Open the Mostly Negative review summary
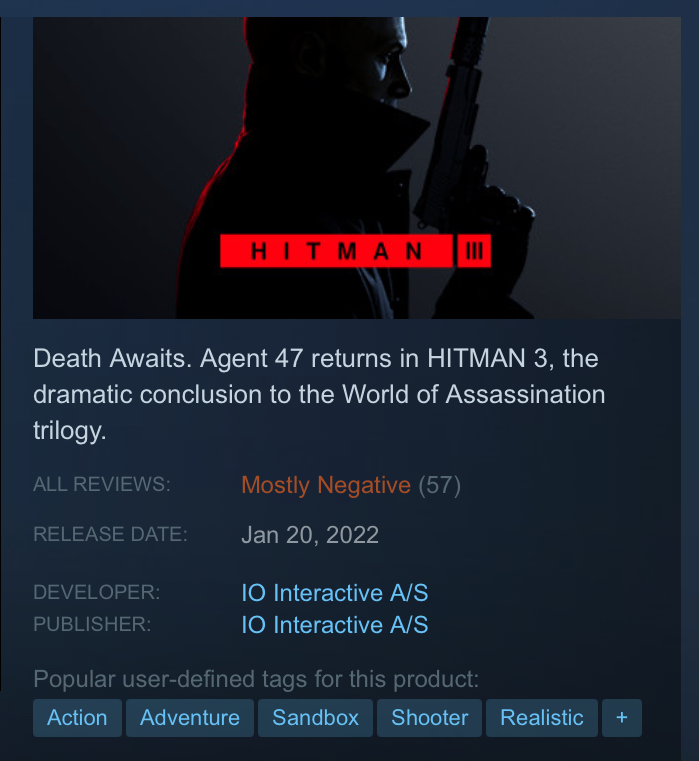Viewport: 699px width, 761px height. point(326,485)
